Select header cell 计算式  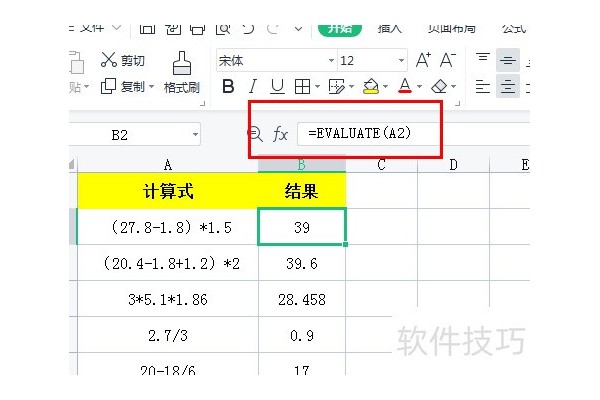pyautogui.click(x=168, y=191)
